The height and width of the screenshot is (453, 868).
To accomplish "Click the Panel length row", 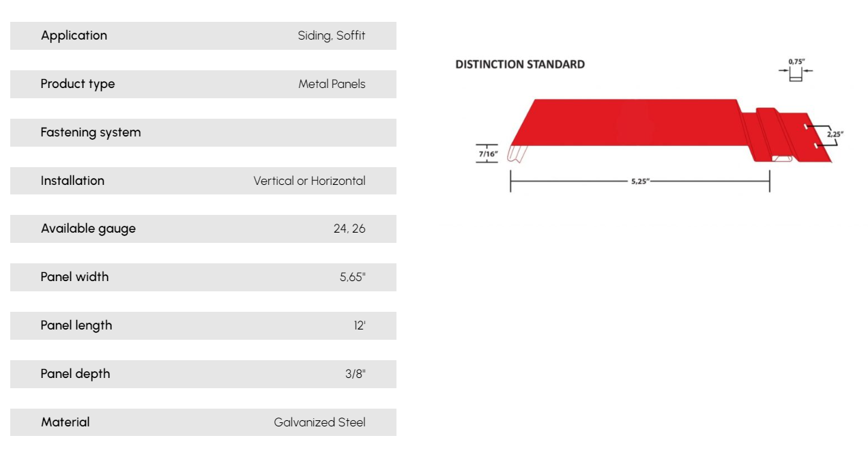I will (x=203, y=325).
